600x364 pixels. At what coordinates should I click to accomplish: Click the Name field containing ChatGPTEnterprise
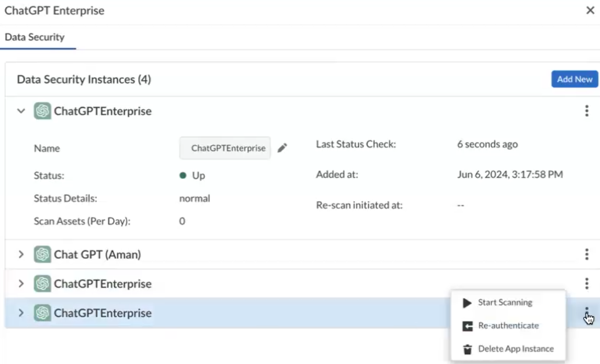point(225,148)
